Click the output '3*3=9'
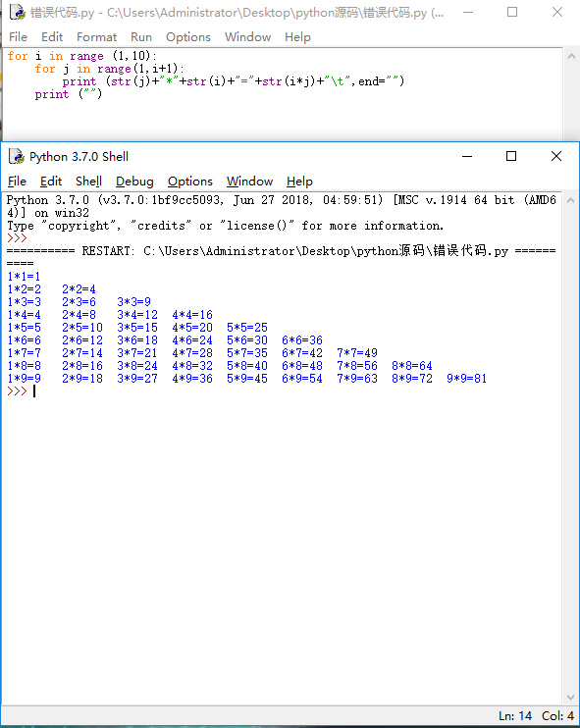The width and height of the screenshot is (580, 728). tap(133, 302)
